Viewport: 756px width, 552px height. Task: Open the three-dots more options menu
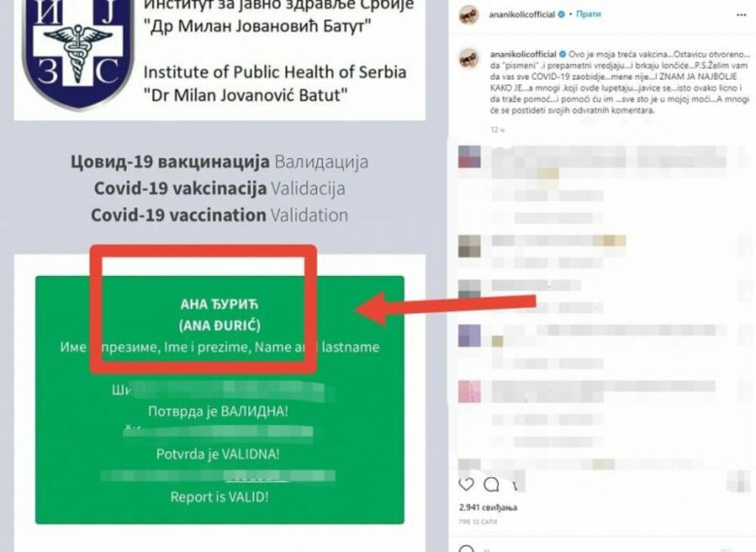pyautogui.click(x=741, y=15)
